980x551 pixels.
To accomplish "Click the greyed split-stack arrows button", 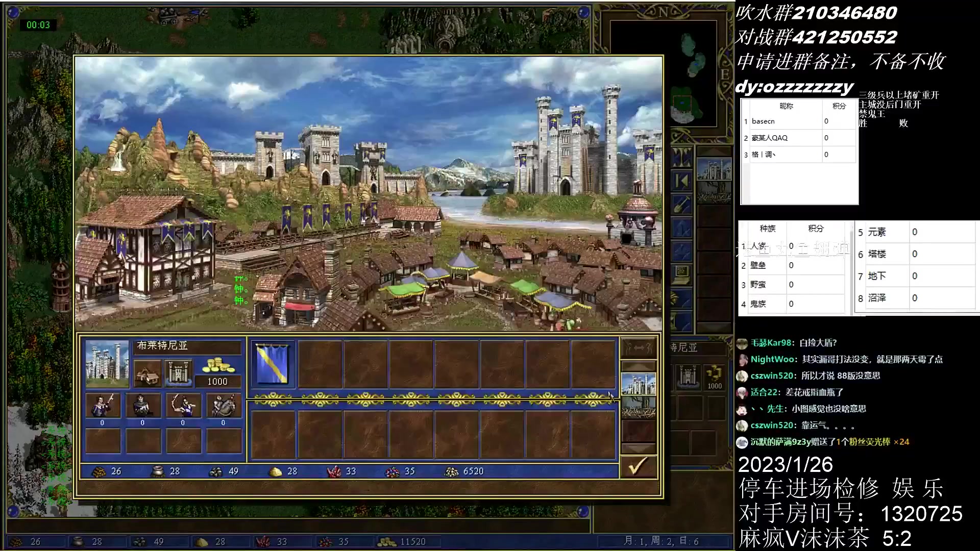I will [x=638, y=348].
